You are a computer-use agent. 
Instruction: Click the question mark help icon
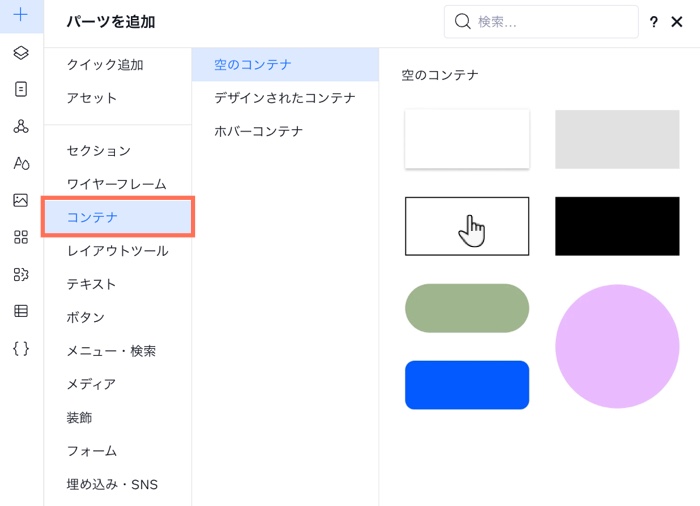click(654, 22)
